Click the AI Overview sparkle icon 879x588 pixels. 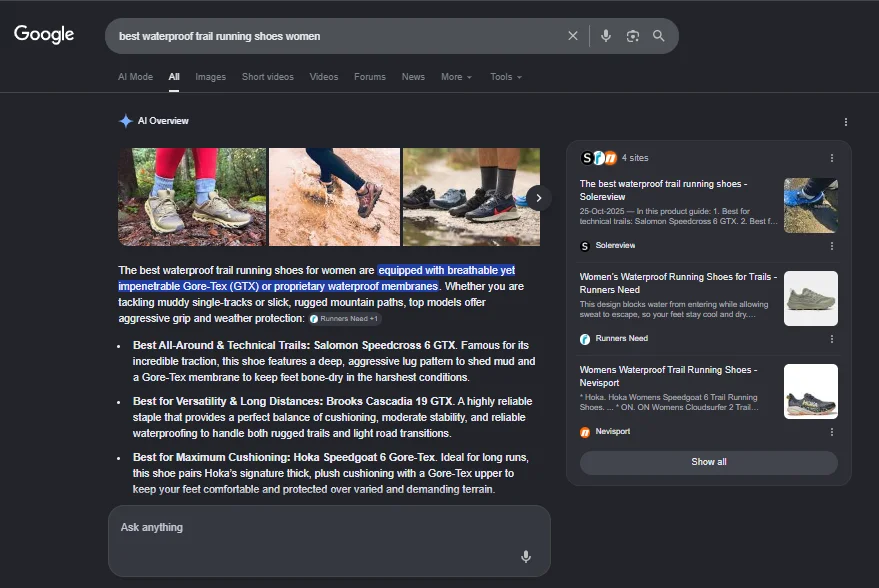click(x=126, y=121)
